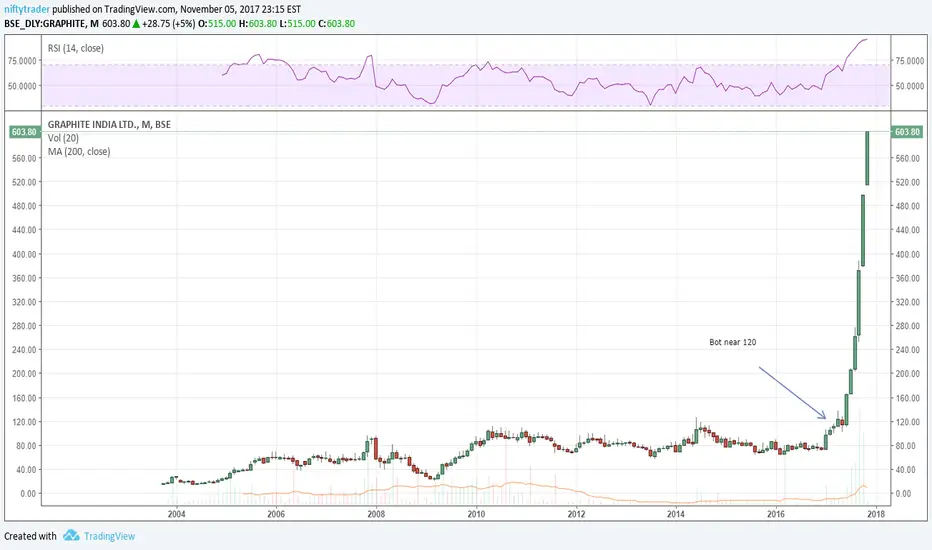
Task: Click the 2004 label on time axis
Action: [x=176, y=514]
